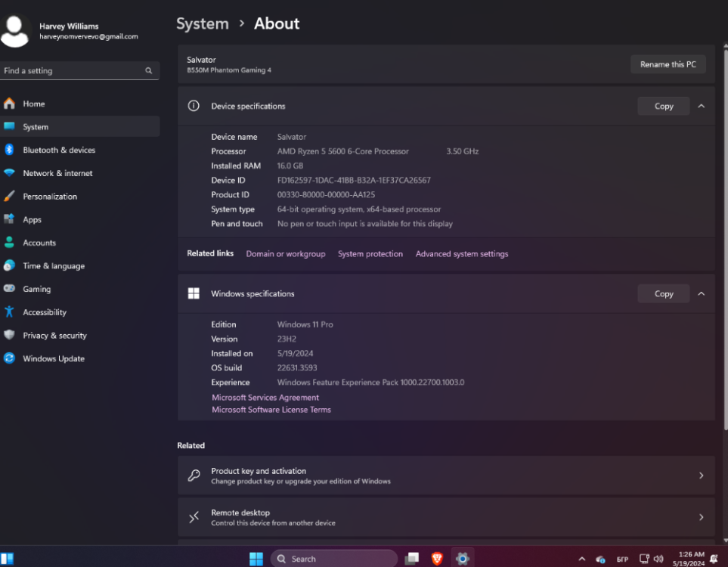728x567 pixels.
Task: Open Microsoft Software License Terms link
Action: pos(271,410)
